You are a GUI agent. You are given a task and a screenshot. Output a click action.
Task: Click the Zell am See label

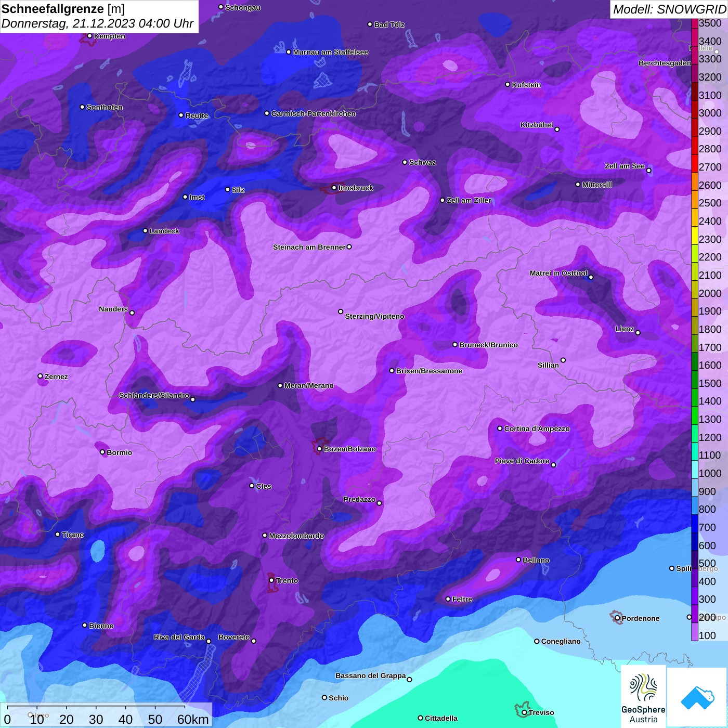625,166
